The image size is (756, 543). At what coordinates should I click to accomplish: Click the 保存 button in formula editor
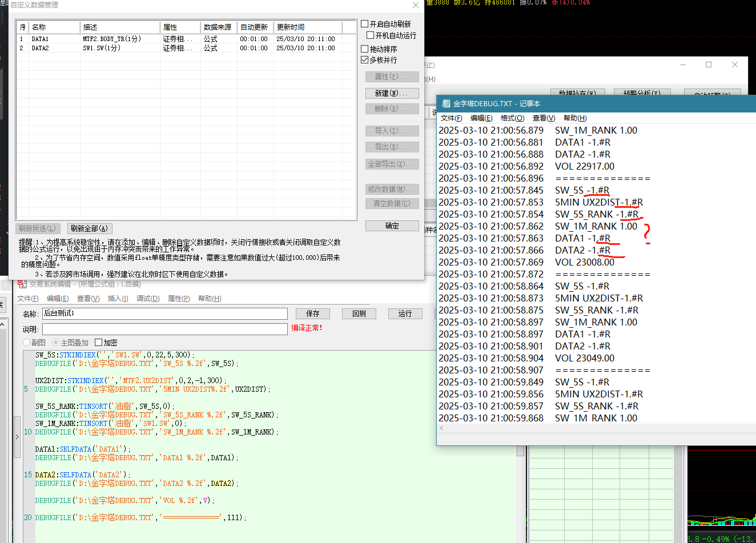(313, 313)
